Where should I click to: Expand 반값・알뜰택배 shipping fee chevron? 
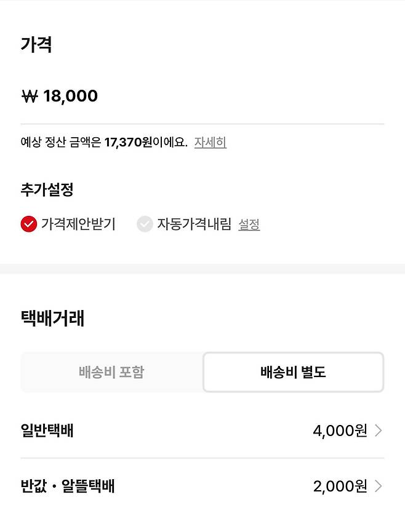[x=379, y=486]
